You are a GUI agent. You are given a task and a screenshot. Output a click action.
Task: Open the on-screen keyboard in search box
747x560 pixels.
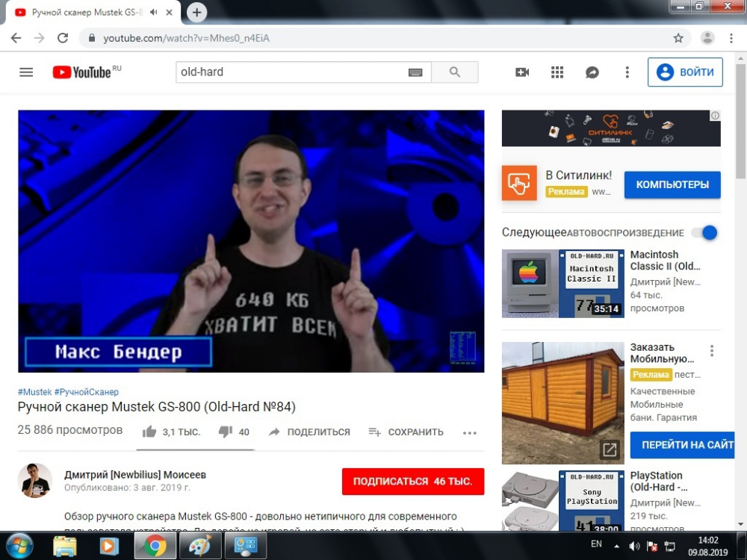pos(415,72)
